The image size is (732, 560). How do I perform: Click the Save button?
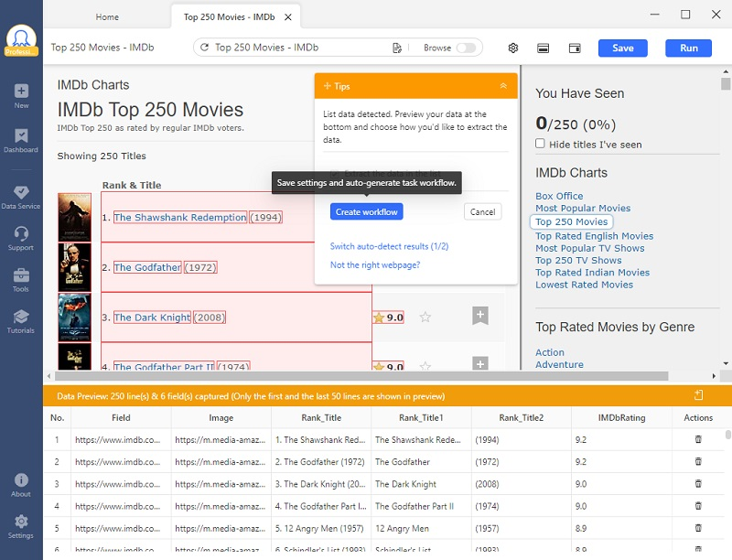[x=623, y=48]
